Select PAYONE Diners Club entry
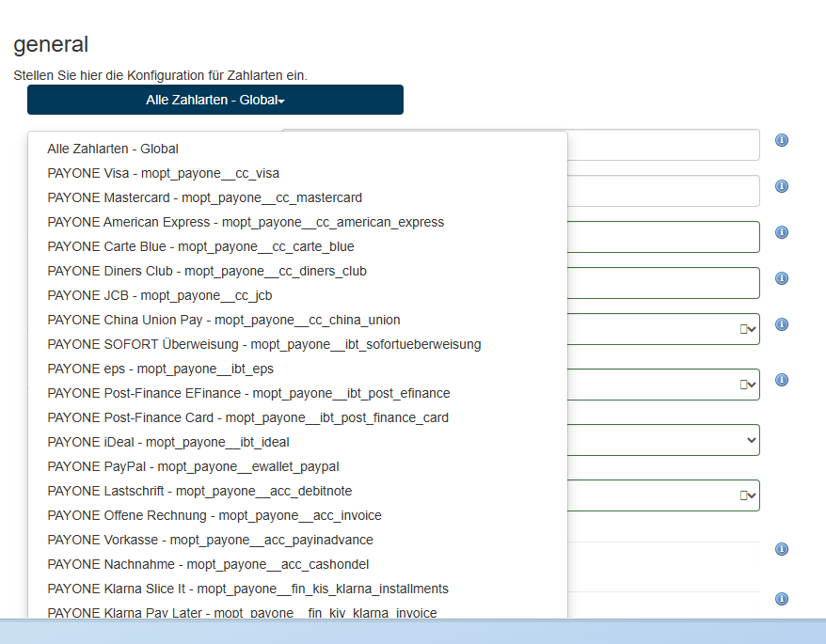Screen dimensions: 826x644 (207, 271)
